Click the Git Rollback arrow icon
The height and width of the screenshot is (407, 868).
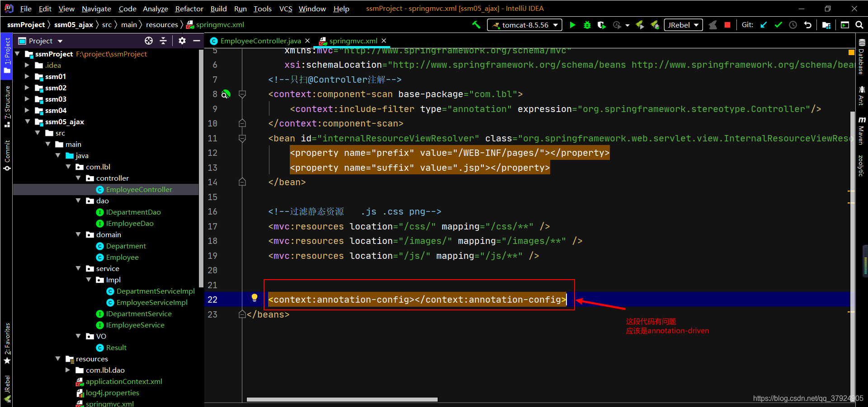[x=807, y=25]
